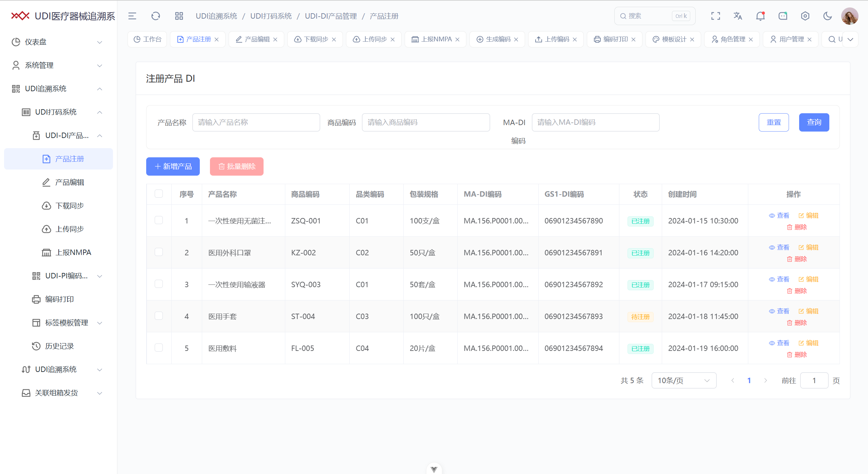Click 删除 for 一次性使用输液器 row

tap(797, 291)
